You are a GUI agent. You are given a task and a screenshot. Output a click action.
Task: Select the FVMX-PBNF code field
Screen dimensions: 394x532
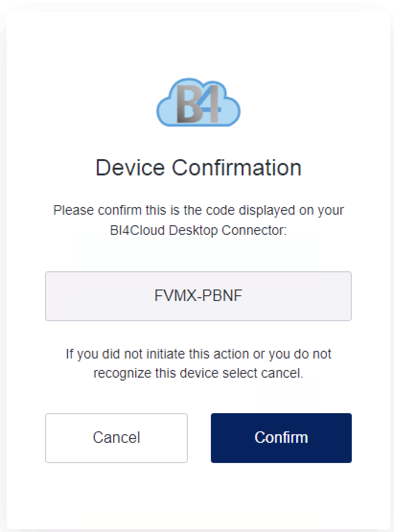point(198,296)
